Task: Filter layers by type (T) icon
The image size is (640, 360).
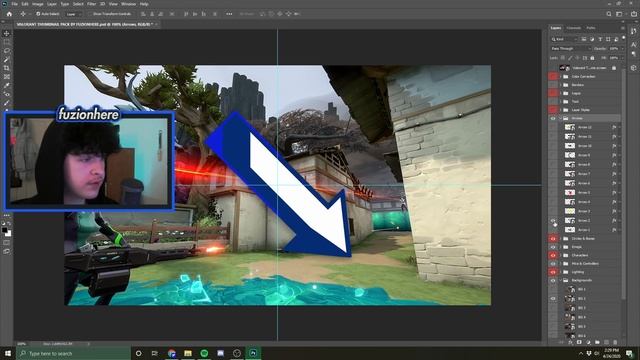Action: [600, 39]
